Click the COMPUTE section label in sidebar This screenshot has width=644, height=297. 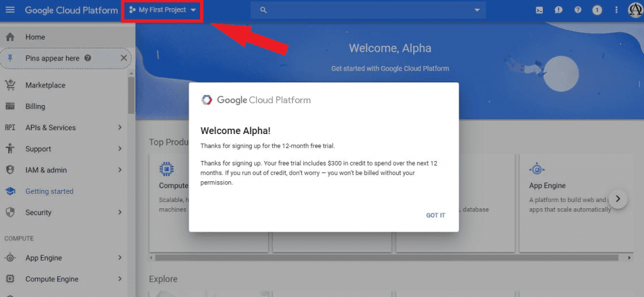(x=19, y=238)
